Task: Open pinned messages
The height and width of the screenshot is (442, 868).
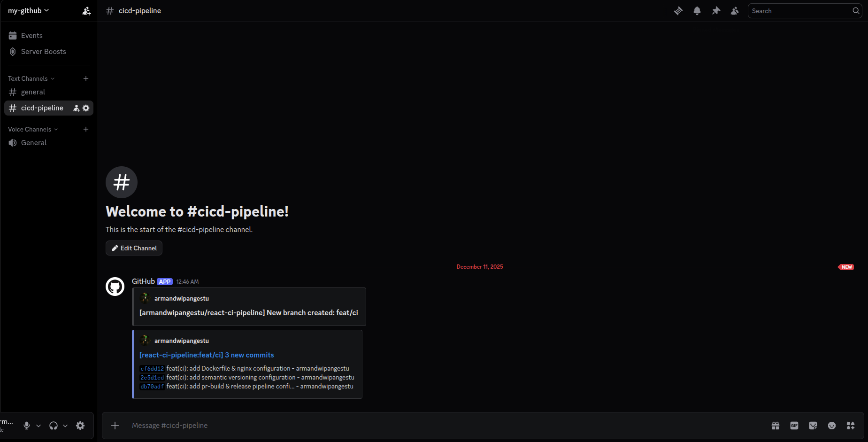Action: coord(715,10)
